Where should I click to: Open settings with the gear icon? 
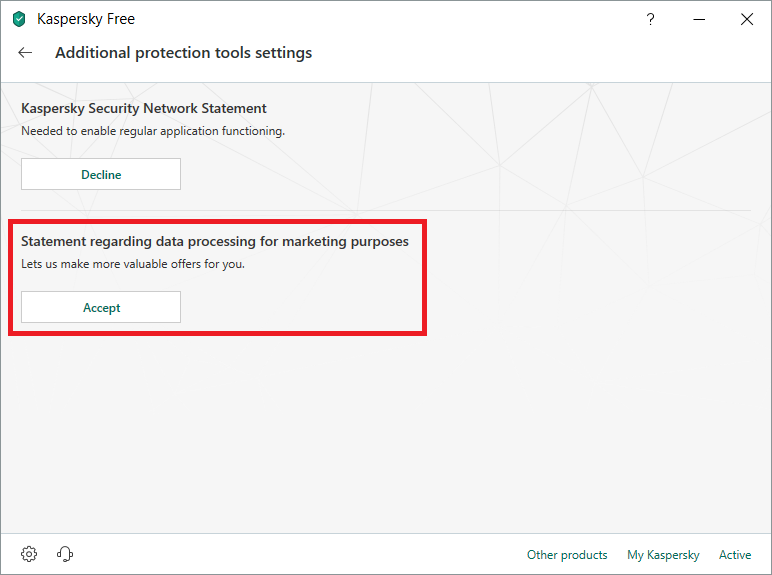[x=29, y=554]
